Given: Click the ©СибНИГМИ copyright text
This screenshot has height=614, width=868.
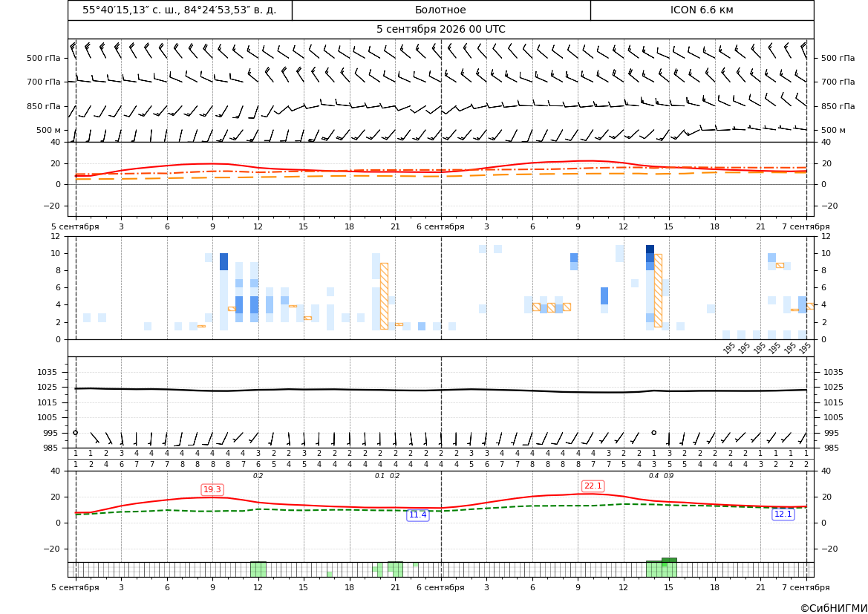Looking at the screenshot, I should (x=834, y=608).
